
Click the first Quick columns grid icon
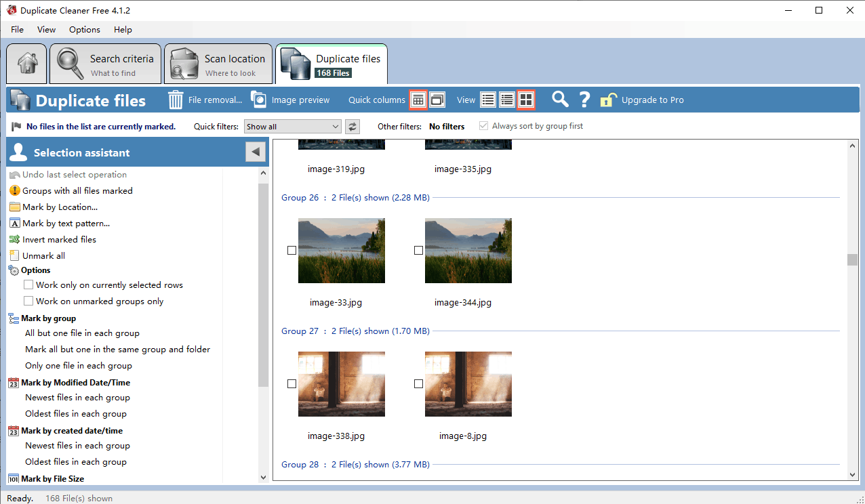tap(418, 100)
